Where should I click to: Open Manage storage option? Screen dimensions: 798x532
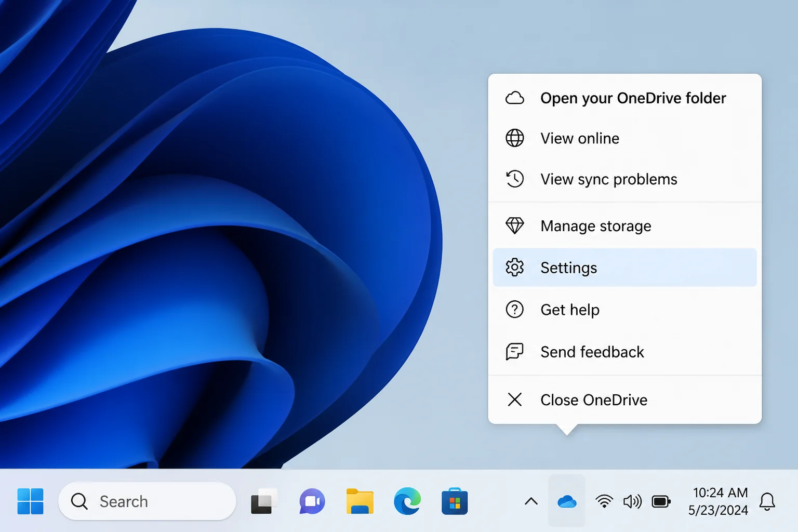click(624, 226)
